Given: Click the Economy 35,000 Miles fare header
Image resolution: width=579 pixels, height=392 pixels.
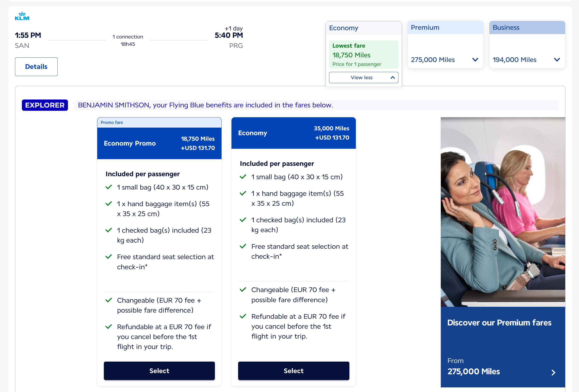Looking at the screenshot, I should point(293,133).
